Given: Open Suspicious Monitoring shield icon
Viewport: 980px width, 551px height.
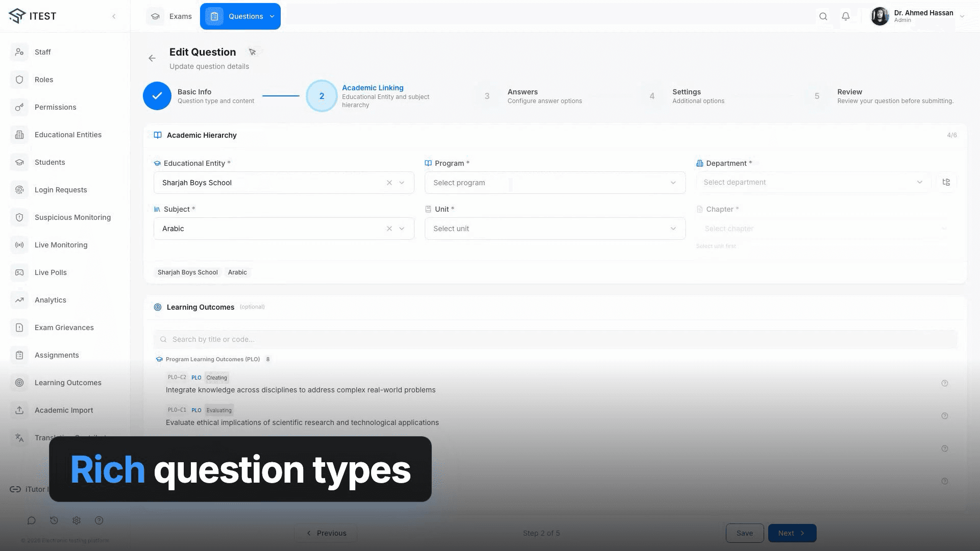Looking at the screenshot, I should point(19,217).
